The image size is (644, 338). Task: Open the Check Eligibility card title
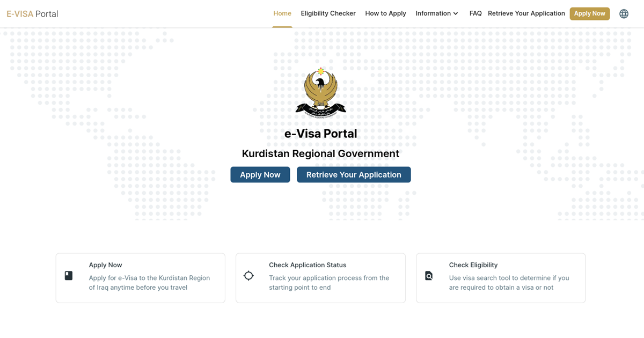473,265
